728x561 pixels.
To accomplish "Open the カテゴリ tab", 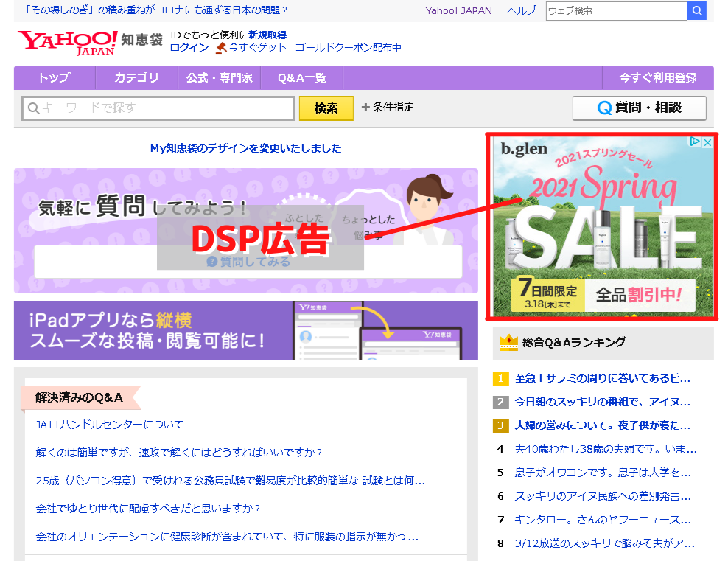I will [x=136, y=77].
